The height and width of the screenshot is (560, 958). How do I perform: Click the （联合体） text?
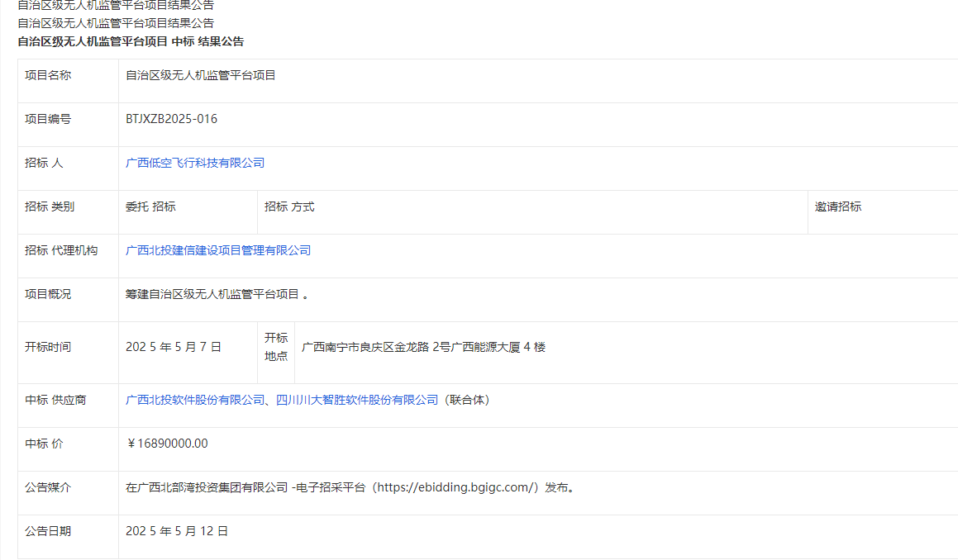(x=467, y=400)
